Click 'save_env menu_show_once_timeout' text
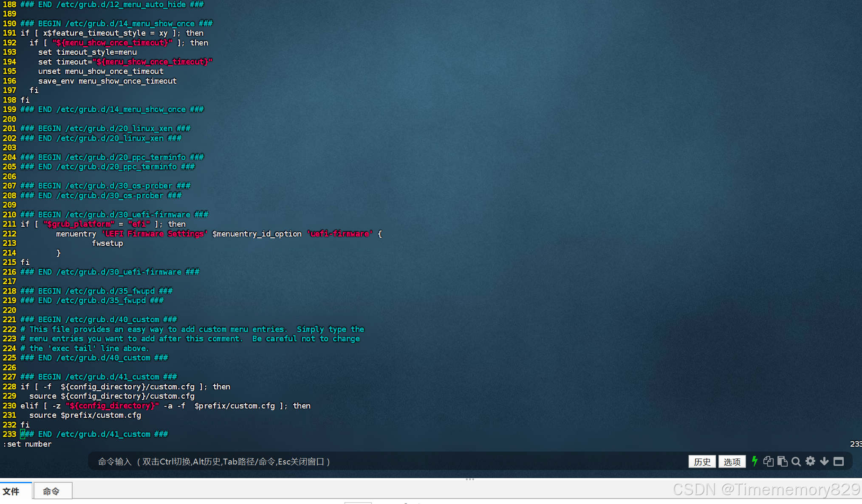This screenshot has width=862, height=504. pyautogui.click(x=107, y=81)
